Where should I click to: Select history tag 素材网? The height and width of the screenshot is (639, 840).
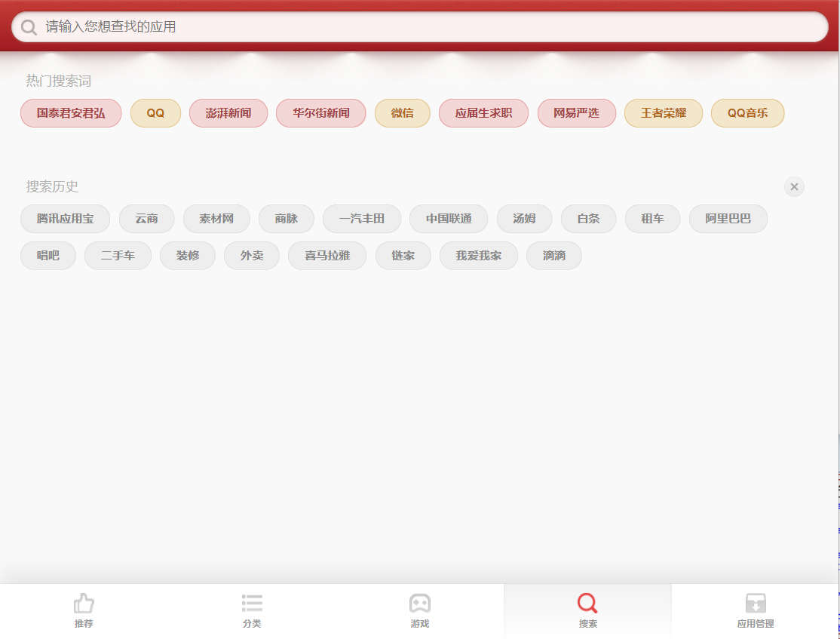tap(216, 219)
